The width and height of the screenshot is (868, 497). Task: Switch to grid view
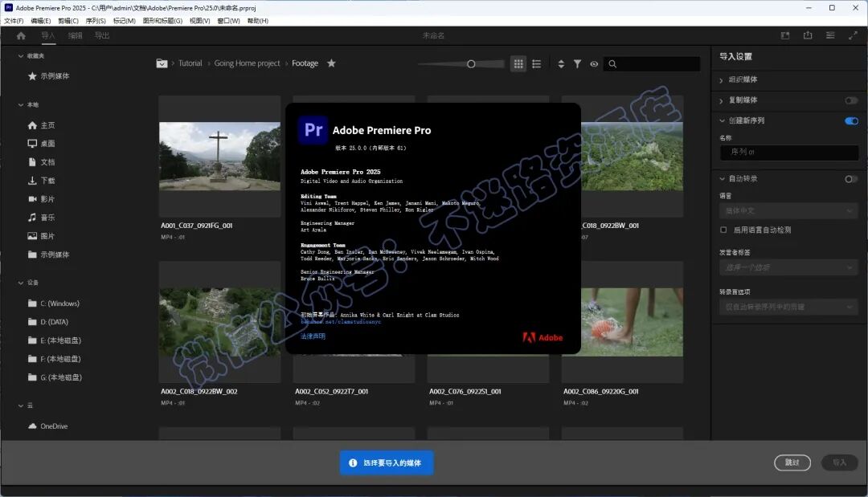518,64
